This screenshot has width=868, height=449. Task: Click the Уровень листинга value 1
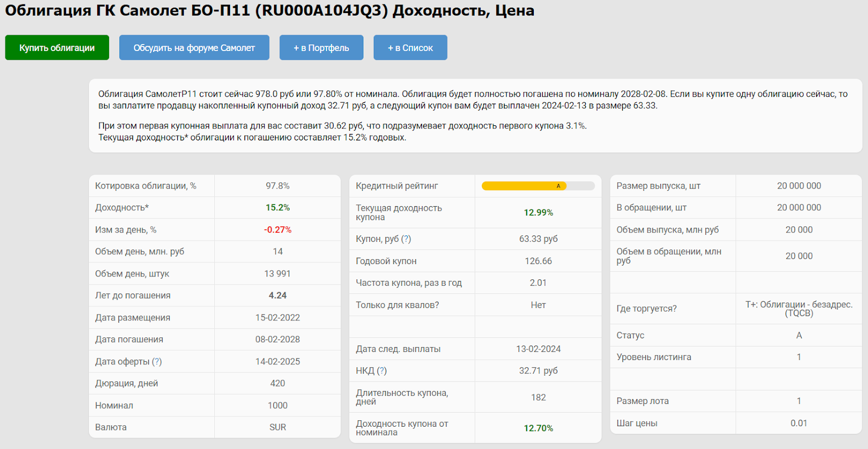(x=799, y=357)
